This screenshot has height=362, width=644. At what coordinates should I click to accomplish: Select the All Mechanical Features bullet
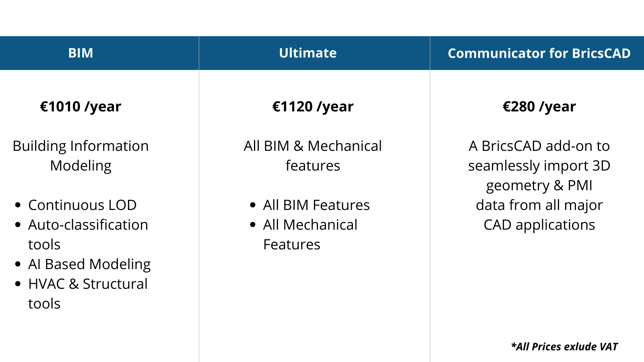click(310, 234)
